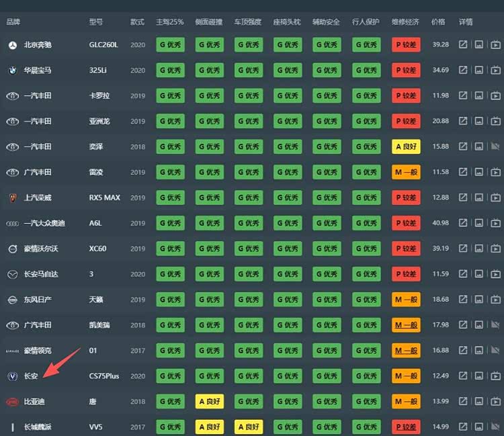Play crash test video for 卡罗拉

click(495, 96)
